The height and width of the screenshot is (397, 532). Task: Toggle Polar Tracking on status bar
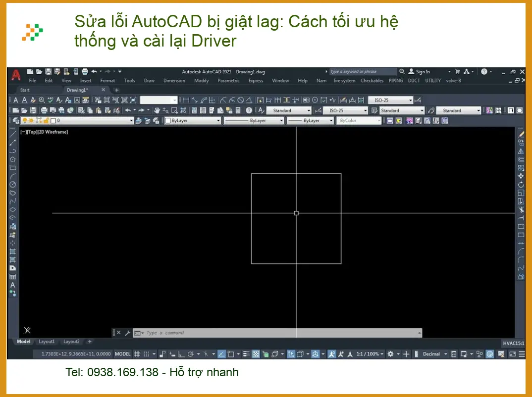click(191, 354)
